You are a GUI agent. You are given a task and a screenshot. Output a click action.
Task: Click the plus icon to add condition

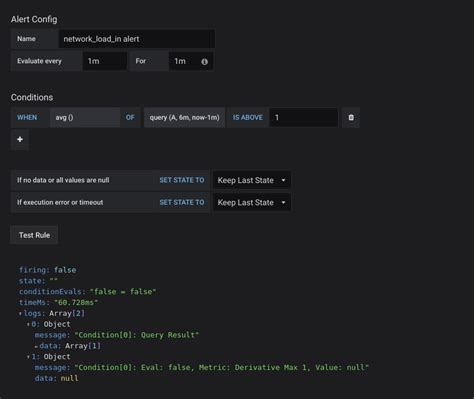tap(20, 139)
